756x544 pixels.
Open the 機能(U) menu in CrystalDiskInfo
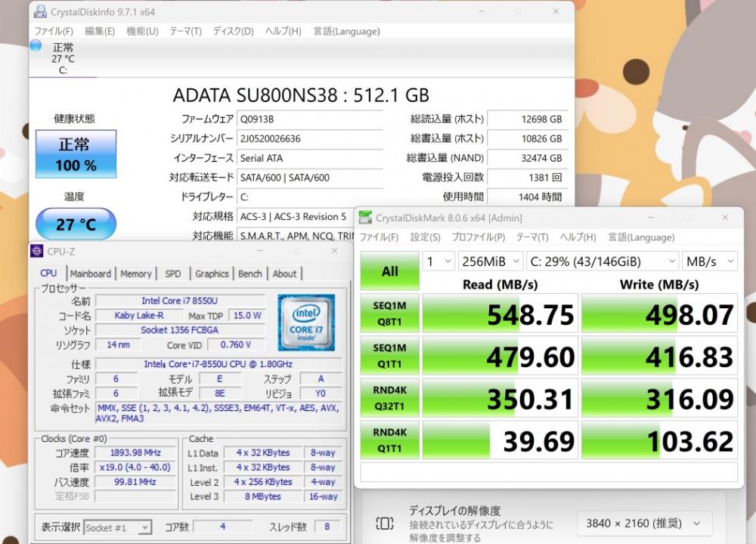coord(142,31)
